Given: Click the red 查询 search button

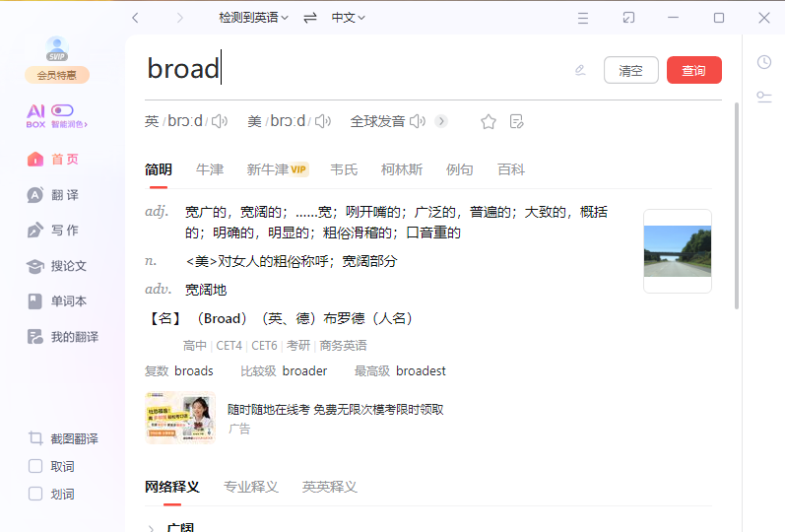Looking at the screenshot, I should point(693,71).
